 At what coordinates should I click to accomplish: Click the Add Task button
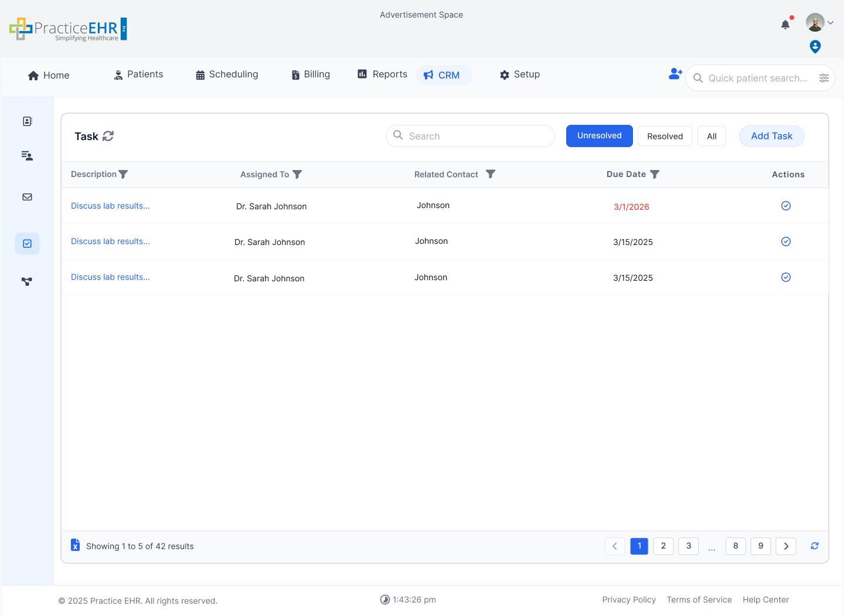(x=771, y=135)
